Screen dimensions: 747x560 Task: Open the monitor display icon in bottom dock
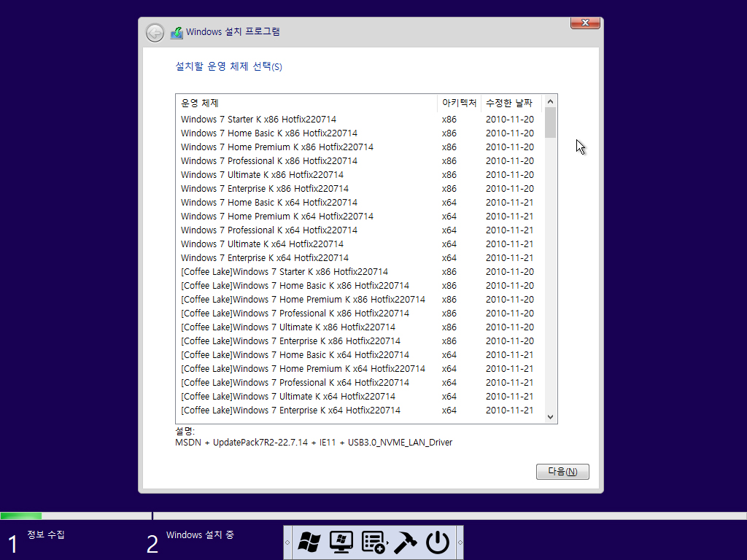[x=341, y=542]
